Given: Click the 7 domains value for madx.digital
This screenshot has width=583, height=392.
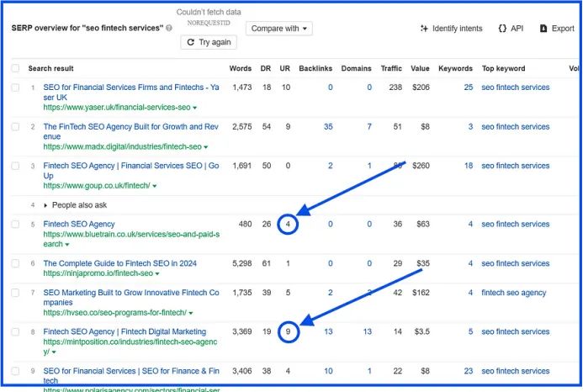Looking at the screenshot, I should [369, 127].
